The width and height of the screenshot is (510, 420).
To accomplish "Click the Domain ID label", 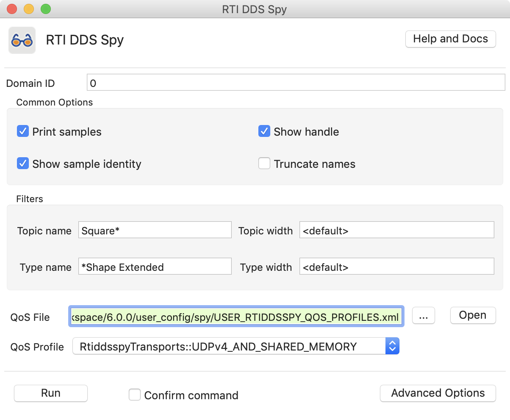I will click(x=30, y=83).
